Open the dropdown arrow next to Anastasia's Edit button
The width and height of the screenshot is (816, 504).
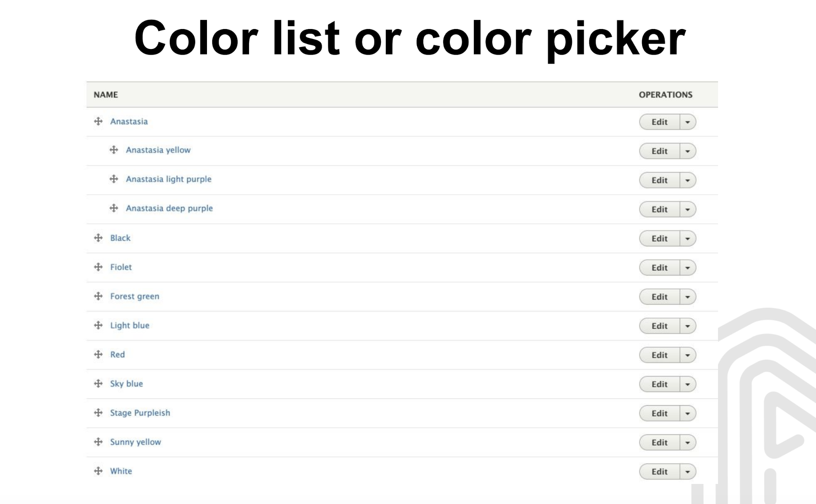pyautogui.click(x=688, y=122)
